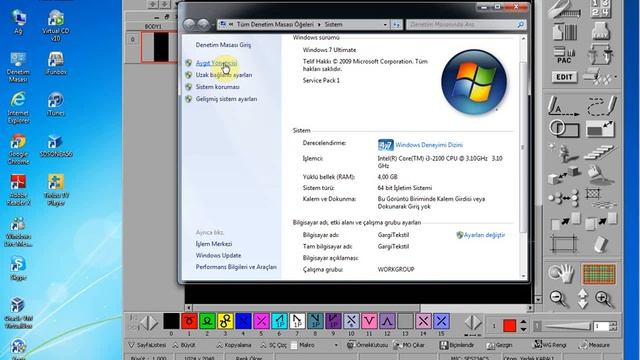Click the up-down arrows between zoom icons
Image resolution: width=640 pixels, height=360 pixels.
(582, 298)
